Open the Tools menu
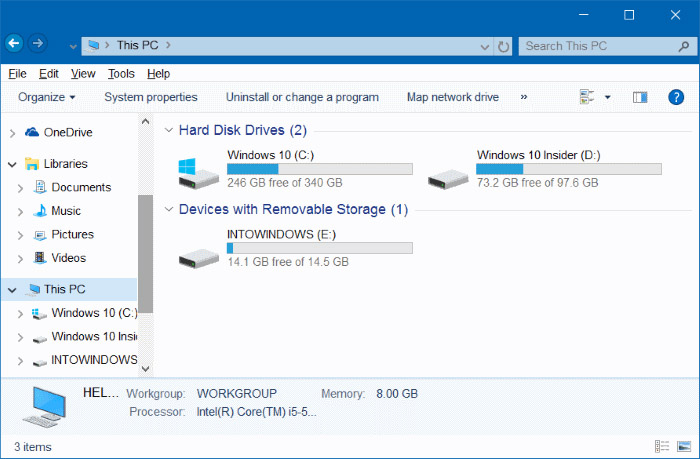Screen dimensions: 700x459 pyautogui.click(x=121, y=74)
